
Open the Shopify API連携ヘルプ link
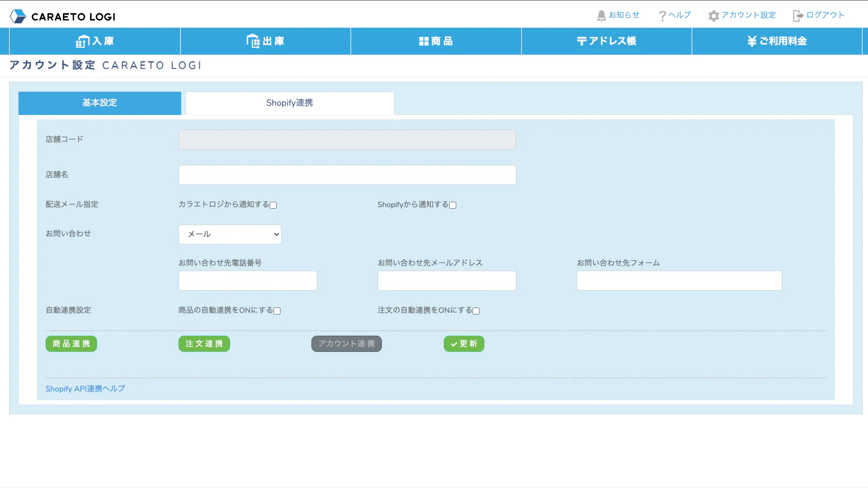pos(85,389)
